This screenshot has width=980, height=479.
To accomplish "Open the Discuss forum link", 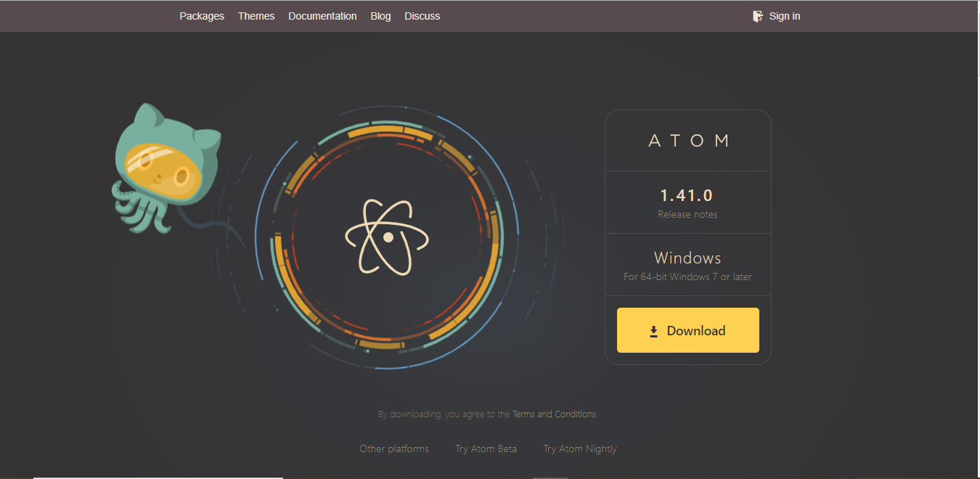I will tap(422, 16).
